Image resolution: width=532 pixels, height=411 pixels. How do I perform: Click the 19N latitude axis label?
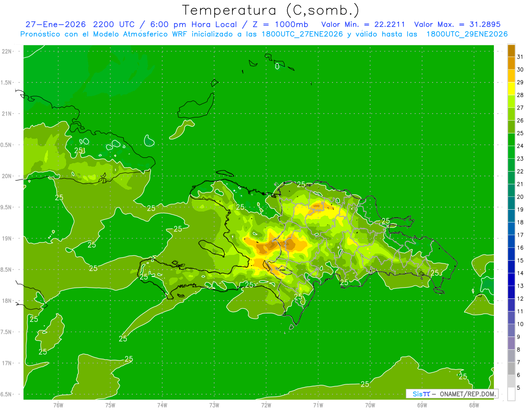tap(7, 238)
